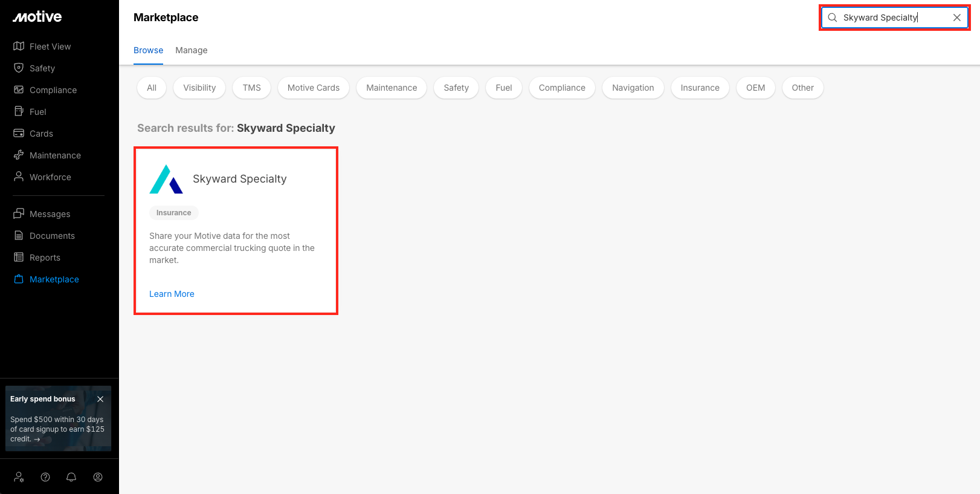Switch to the Manage tab

[192, 50]
